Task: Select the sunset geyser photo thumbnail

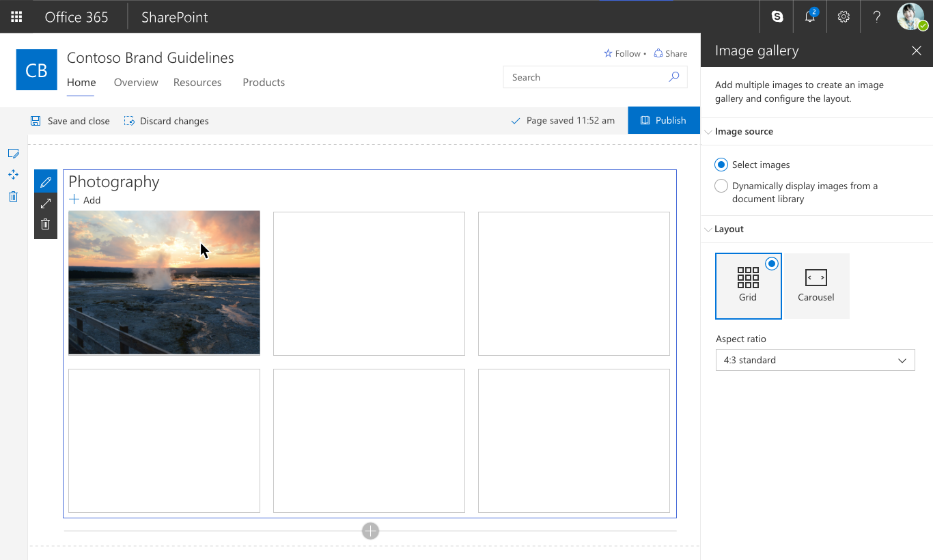Action: (x=164, y=283)
